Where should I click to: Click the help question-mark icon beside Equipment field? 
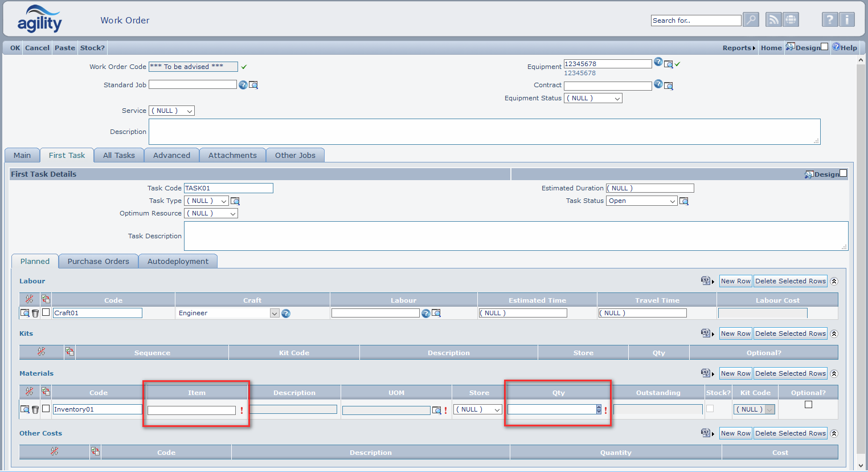tap(659, 62)
